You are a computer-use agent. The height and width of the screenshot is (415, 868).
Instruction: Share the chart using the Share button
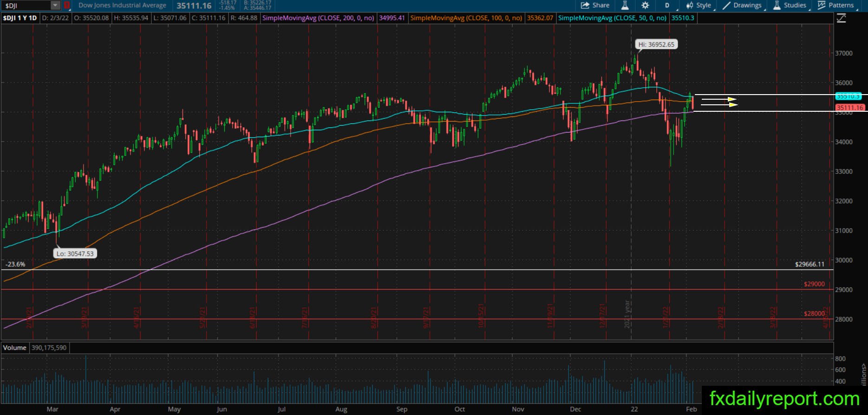595,5
